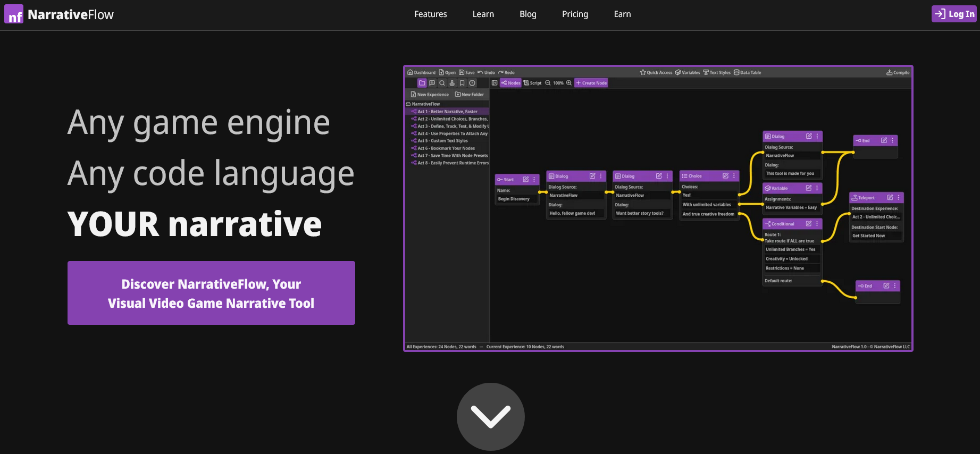Select Act 8 - Easily Prevent Runtime Errors
The image size is (980, 454).
(x=447, y=163)
